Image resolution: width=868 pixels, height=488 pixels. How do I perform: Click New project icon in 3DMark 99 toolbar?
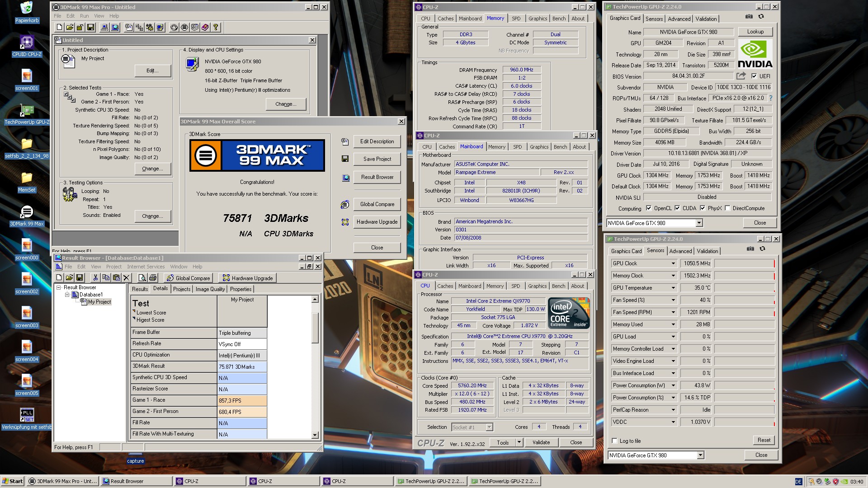point(59,28)
